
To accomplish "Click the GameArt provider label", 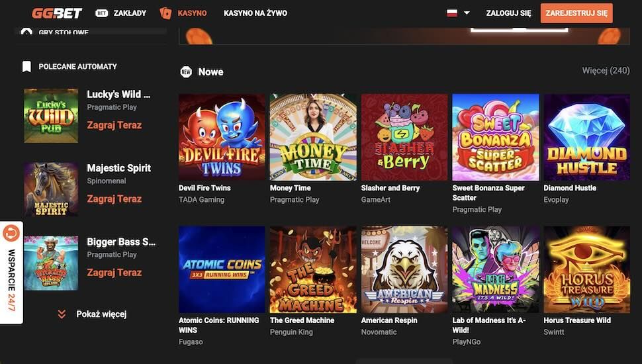I will tap(376, 200).
